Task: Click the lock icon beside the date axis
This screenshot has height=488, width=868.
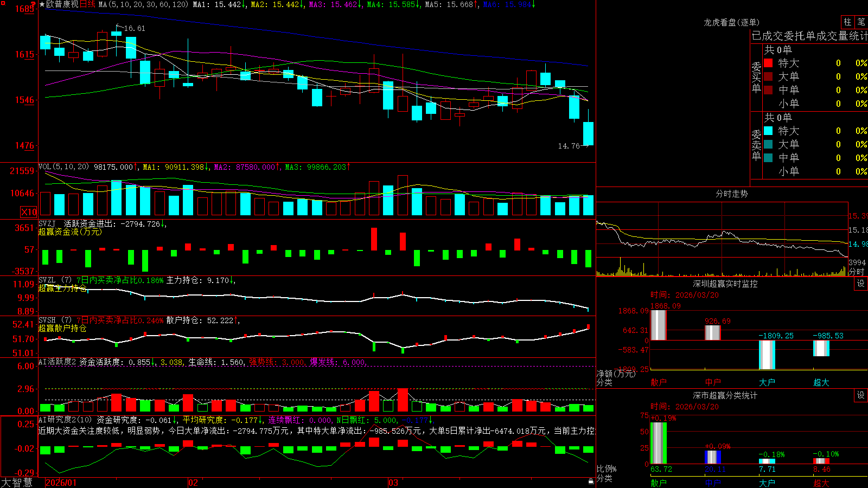Action: click(591, 481)
